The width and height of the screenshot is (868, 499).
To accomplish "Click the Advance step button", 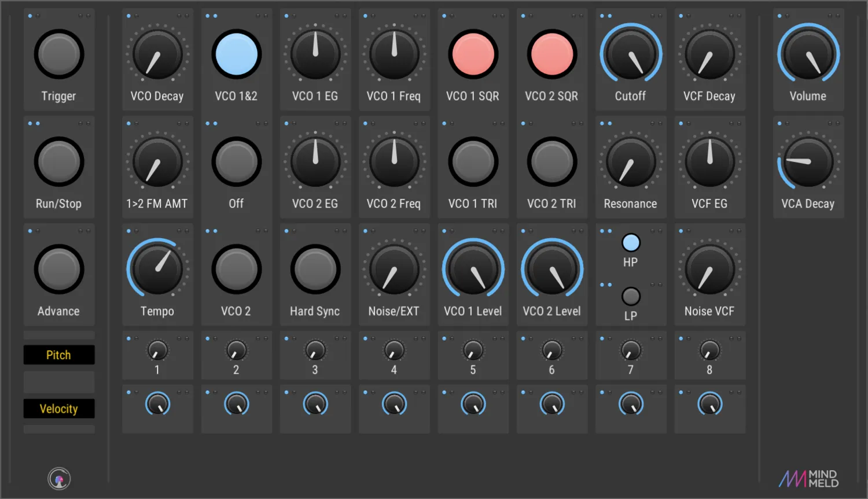I will click(59, 269).
